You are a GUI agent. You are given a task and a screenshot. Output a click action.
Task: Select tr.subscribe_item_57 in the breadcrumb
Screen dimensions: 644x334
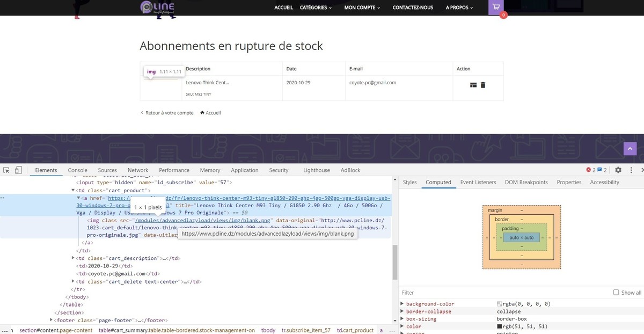[306, 330]
